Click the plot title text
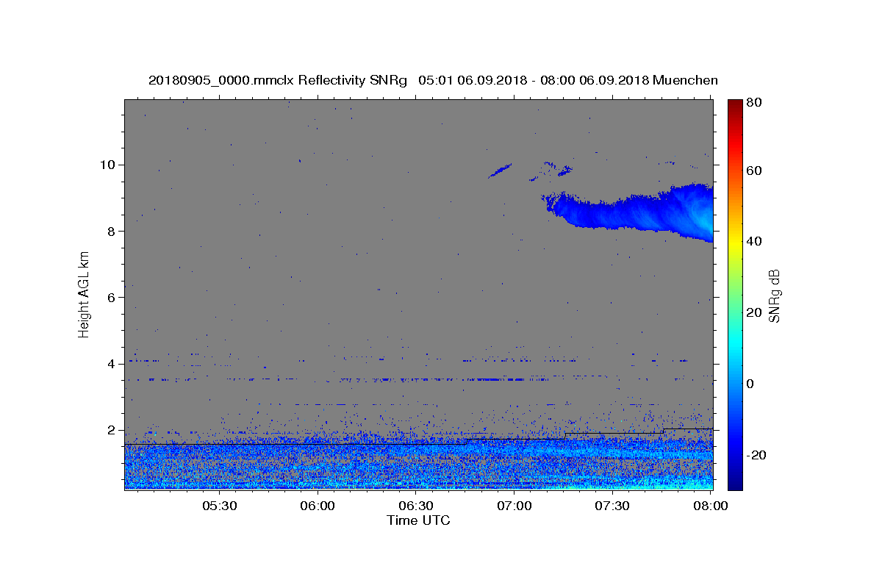The width and height of the screenshot is (882, 588). click(x=433, y=80)
